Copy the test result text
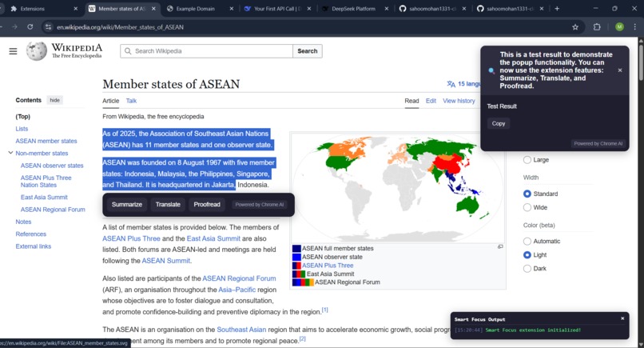644x348 pixels. (x=499, y=123)
